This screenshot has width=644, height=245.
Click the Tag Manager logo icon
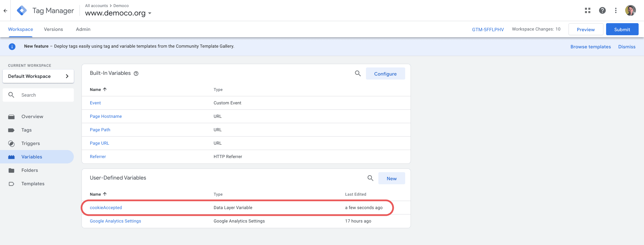pyautogui.click(x=22, y=10)
